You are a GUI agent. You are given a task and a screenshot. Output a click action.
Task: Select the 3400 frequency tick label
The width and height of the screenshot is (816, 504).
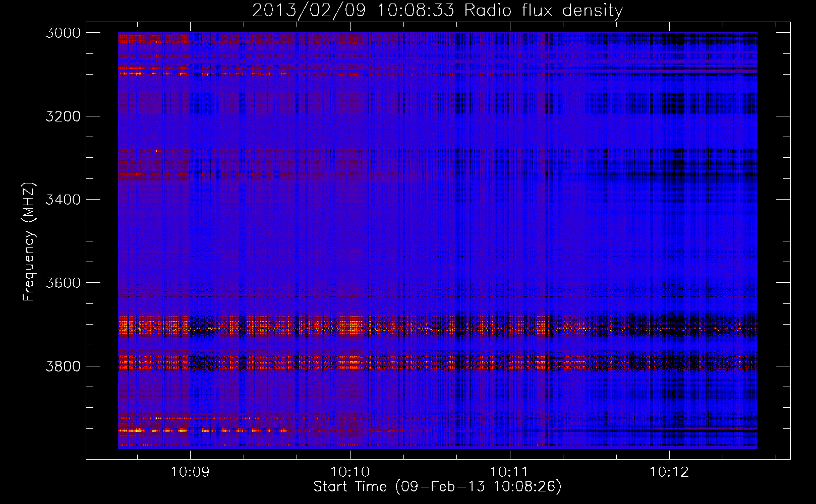[63, 200]
